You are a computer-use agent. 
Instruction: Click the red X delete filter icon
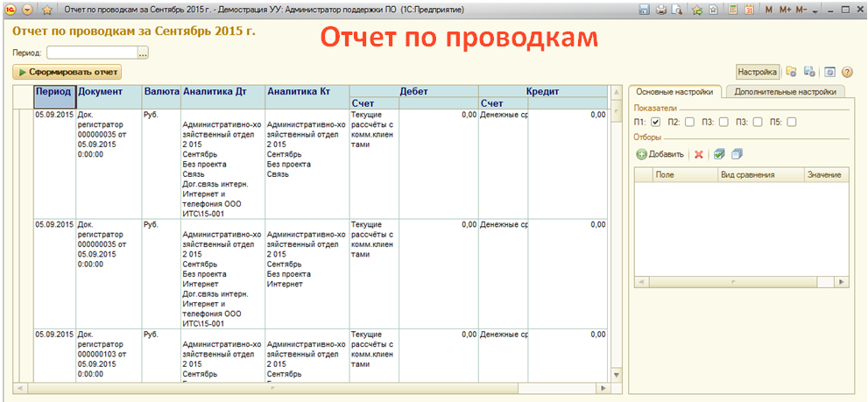699,154
